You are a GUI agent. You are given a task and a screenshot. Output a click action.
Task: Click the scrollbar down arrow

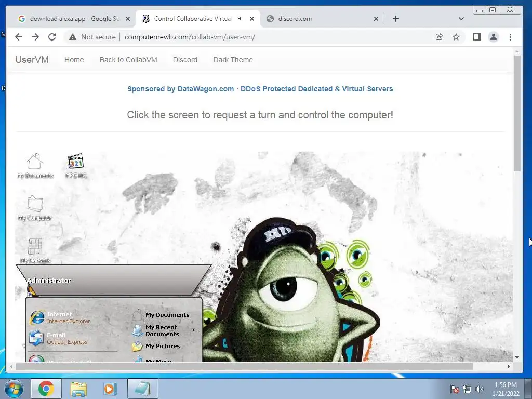click(517, 357)
